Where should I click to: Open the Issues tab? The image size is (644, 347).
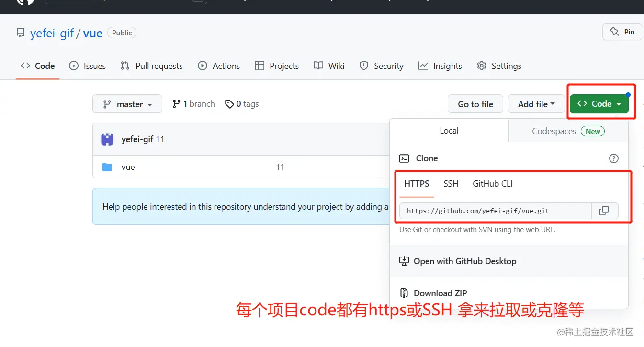88,66
